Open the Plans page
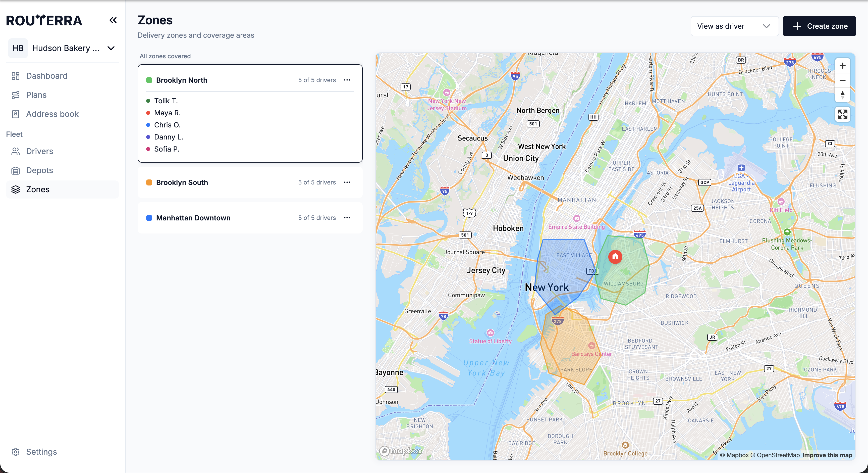The width and height of the screenshot is (868, 473). pyautogui.click(x=62, y=95)
